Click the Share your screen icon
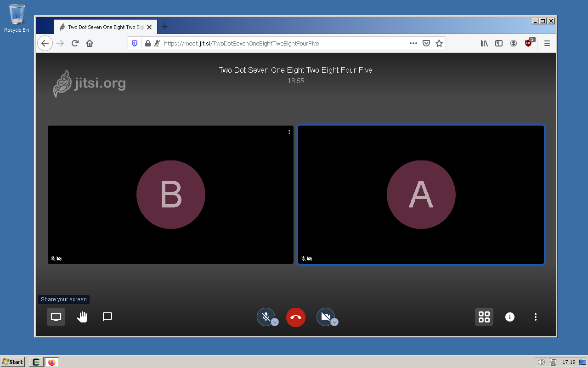 56,317
